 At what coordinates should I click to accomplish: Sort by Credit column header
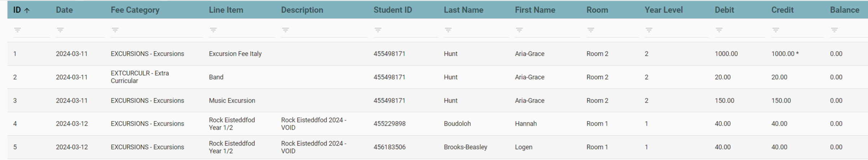coord(782,10)
